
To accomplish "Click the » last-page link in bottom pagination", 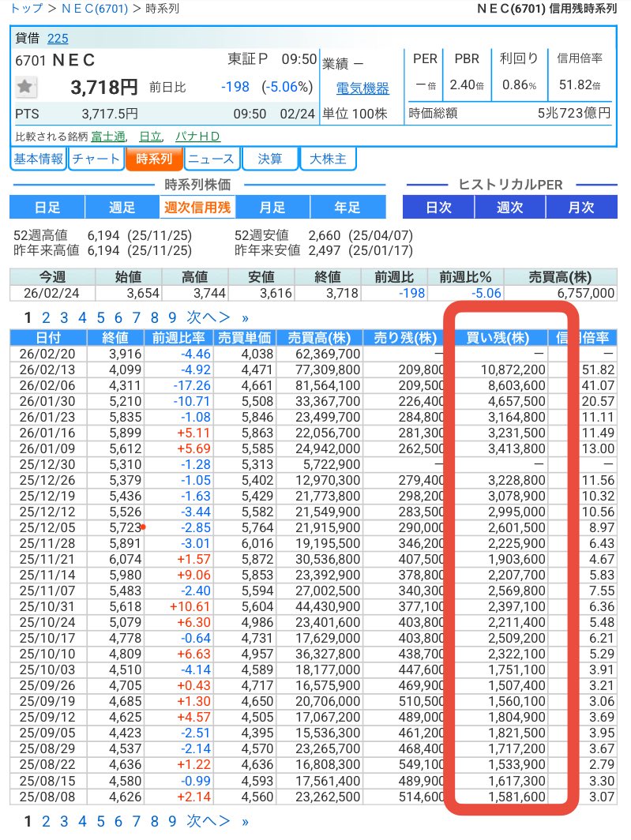I will [245, 823].
